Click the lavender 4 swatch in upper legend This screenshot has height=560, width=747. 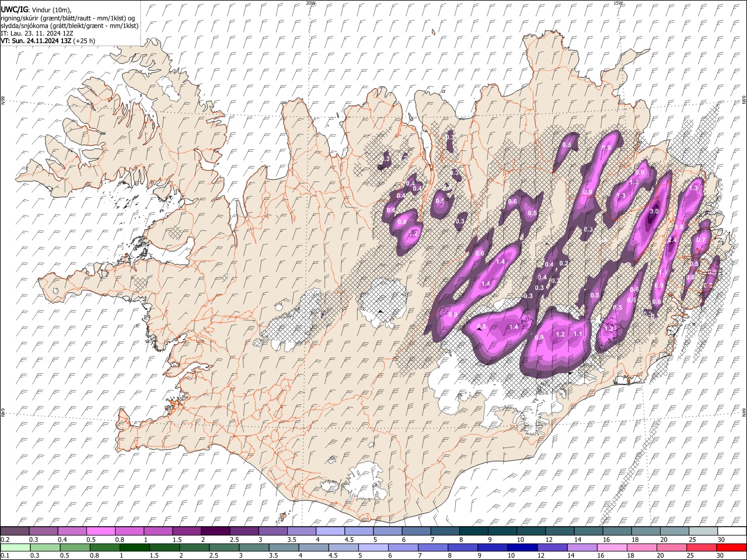[330, 531]
